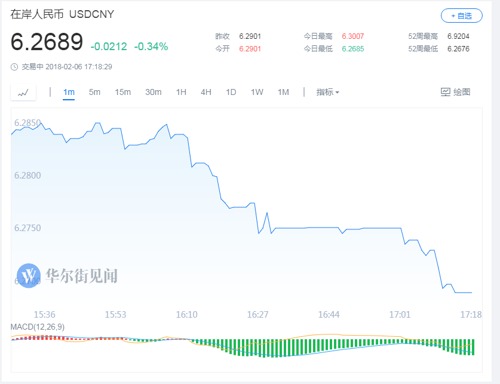Click the MACD(12,26,9) indicator label
This screenshot has height=384, width=500.
pos(38,327)
